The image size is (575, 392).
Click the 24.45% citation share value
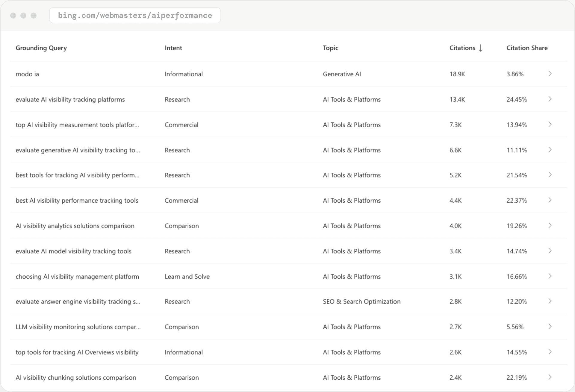[517, 99]
